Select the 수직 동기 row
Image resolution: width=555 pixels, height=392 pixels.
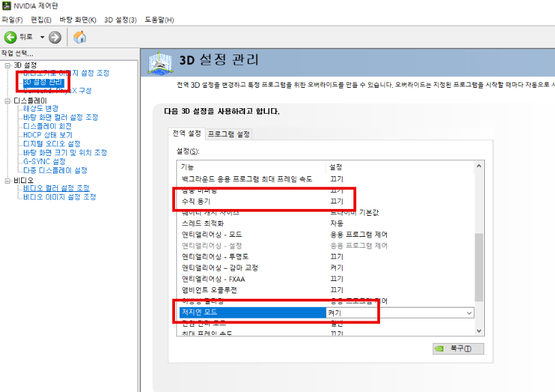click(x=326, y=201)
